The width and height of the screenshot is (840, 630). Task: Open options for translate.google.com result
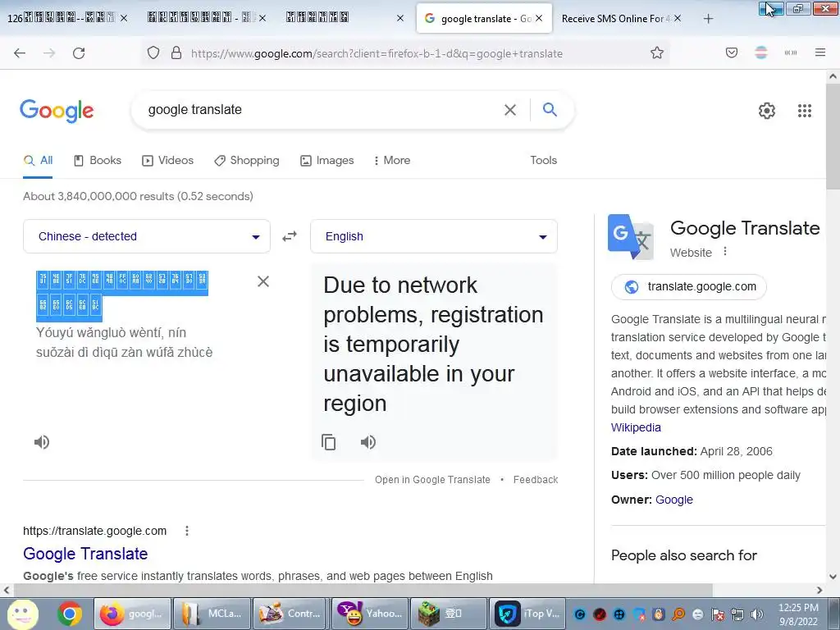click(186, 531)
